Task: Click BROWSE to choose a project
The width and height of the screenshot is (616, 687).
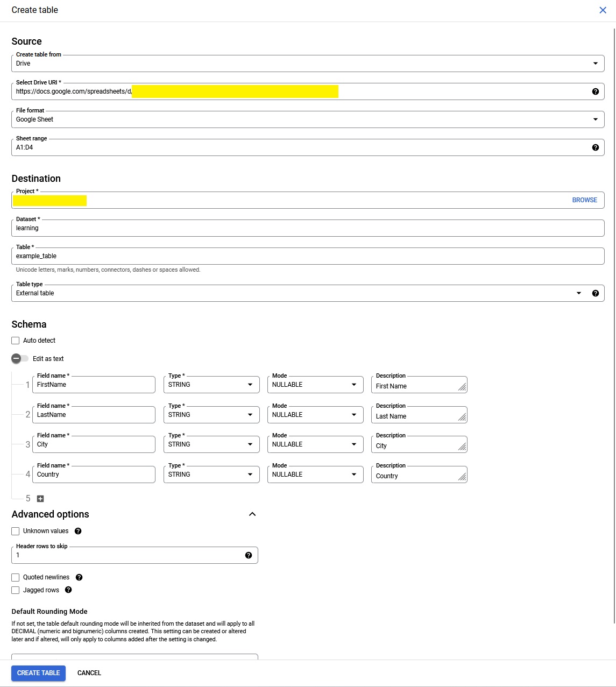Action: click(x=584, y=200)
